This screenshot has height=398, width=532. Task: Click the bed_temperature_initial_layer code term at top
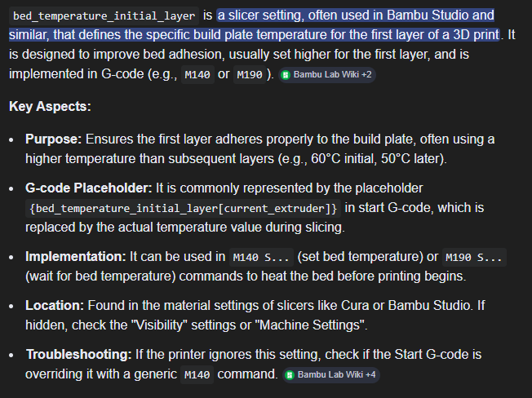coord(104,15)
